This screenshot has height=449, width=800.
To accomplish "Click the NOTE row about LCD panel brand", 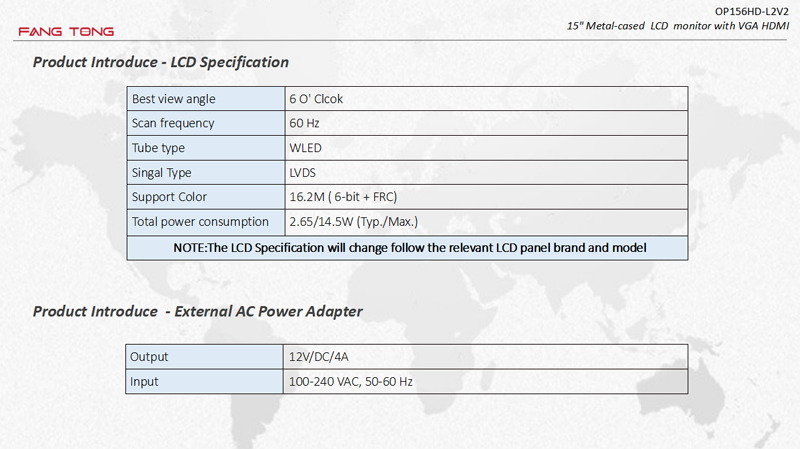I will pos(408,248).
